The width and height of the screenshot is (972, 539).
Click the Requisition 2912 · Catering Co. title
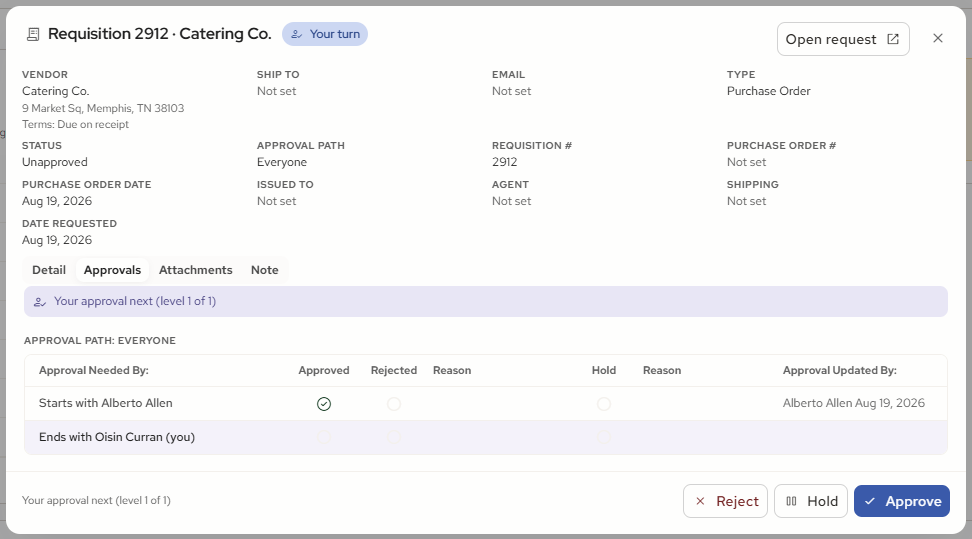click(x=160, y=33)
